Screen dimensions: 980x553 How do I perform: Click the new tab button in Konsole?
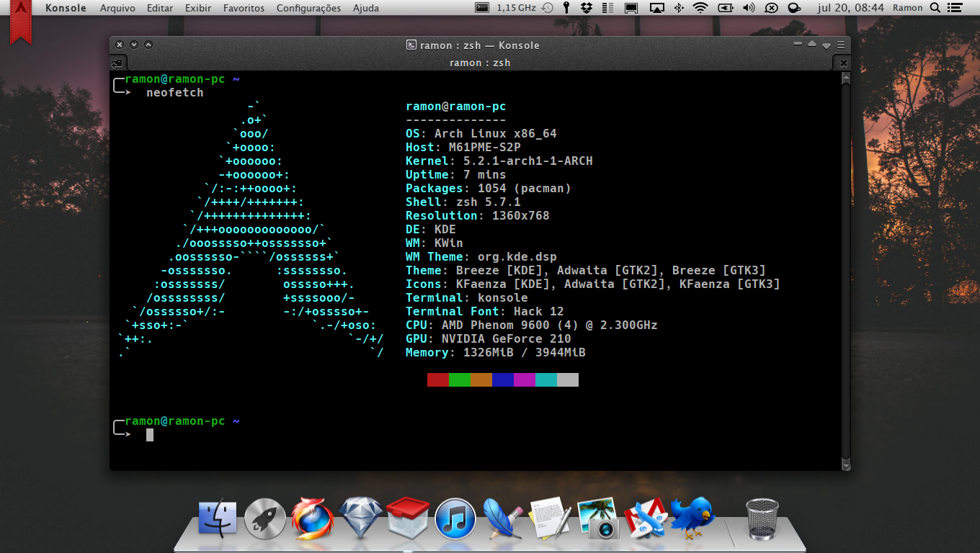click(116, 63)
